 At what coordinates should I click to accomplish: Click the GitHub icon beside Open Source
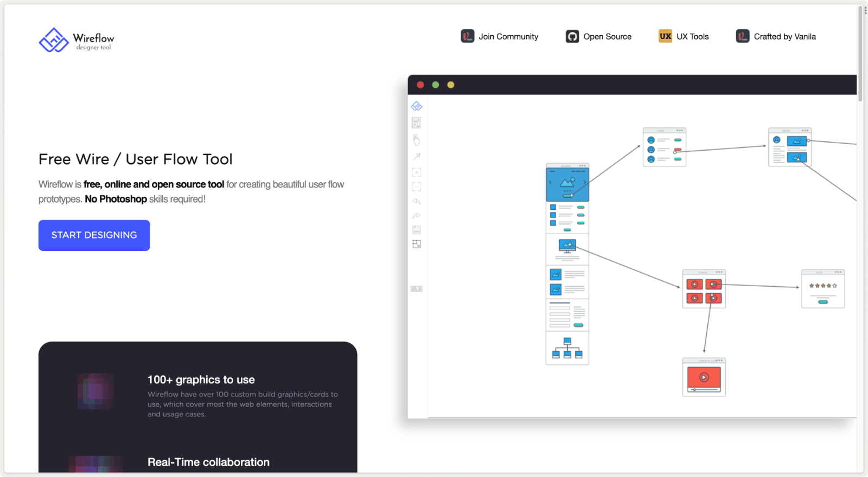[x=572, y=36]
